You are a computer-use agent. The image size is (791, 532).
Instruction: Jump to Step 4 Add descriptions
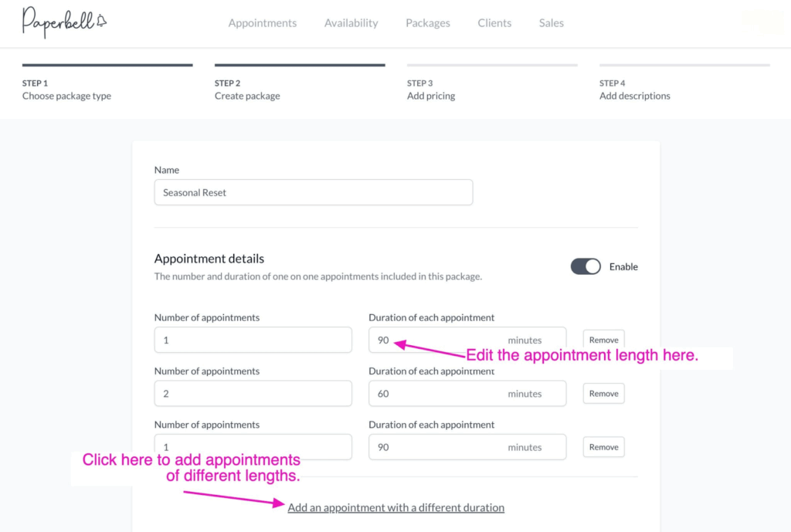[x=635, y=90]
